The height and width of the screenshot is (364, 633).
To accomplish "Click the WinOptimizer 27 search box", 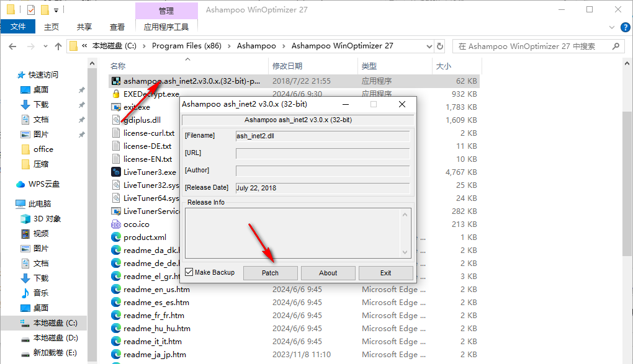I will [537, 46].
